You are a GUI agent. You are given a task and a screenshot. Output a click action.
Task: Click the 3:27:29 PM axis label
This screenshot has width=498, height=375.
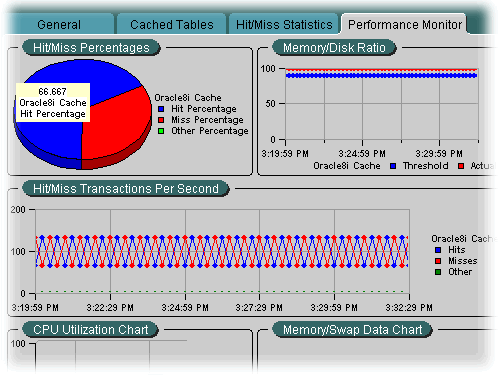click(259, 307)
